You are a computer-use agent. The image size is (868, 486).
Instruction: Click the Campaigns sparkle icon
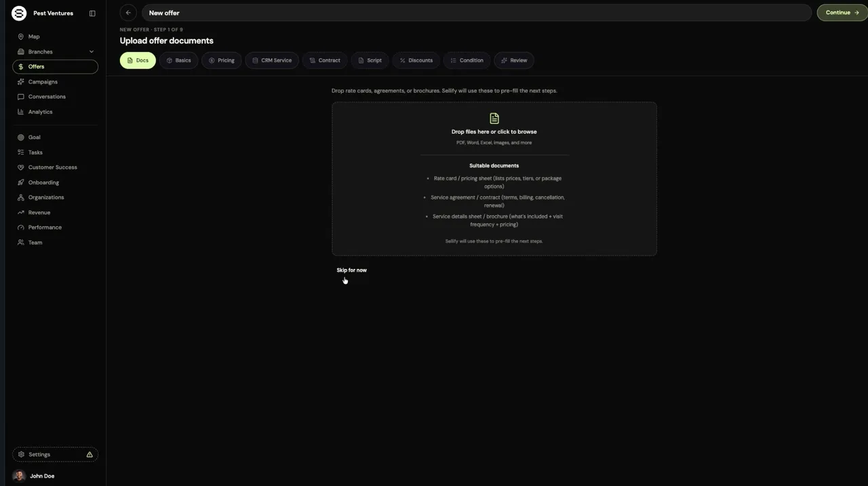pyautogui.click(x=20, y=82)
